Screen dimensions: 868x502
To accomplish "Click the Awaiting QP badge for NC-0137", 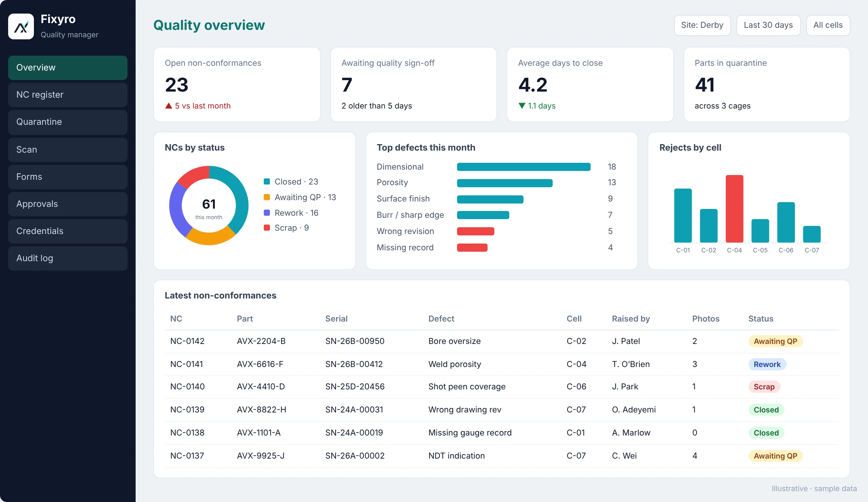I will (775, 456).
